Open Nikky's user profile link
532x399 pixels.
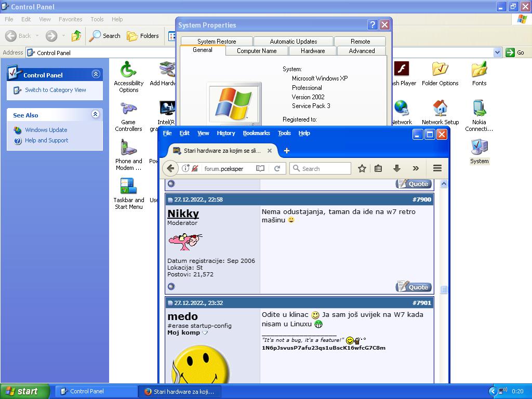tap(183, 214)
